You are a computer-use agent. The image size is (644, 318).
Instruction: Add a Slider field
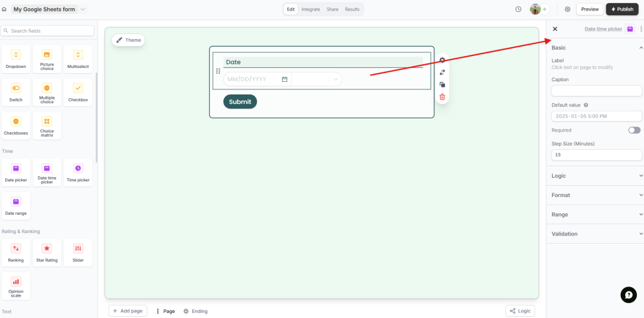(78, 252)
